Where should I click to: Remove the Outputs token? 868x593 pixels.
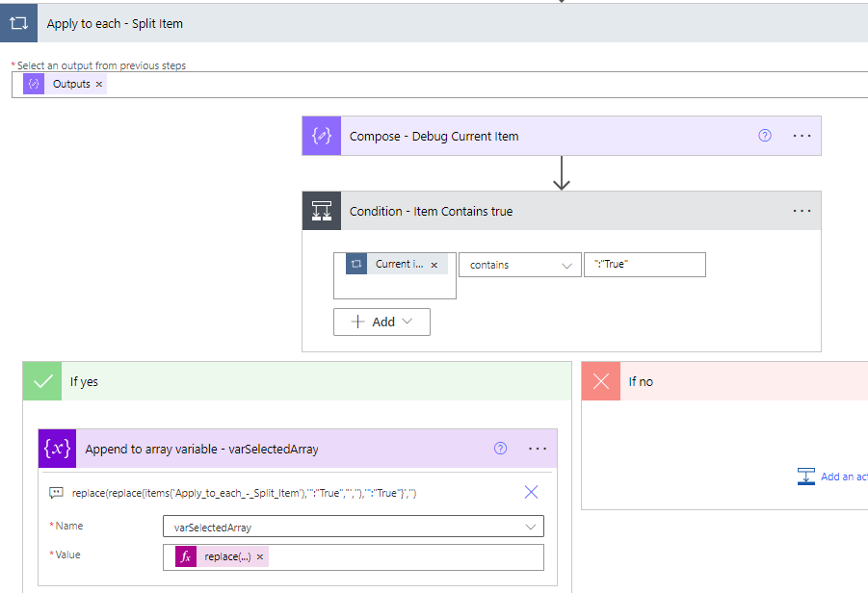click(99, 84)
